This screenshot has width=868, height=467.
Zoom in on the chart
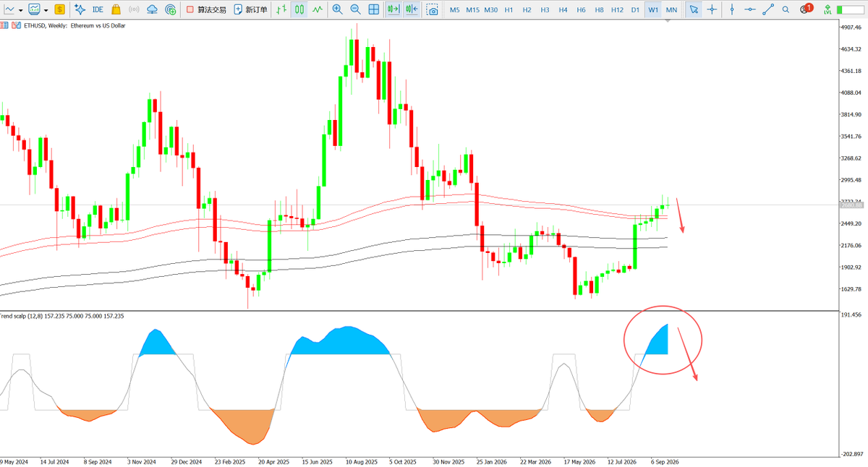(337, 9)
